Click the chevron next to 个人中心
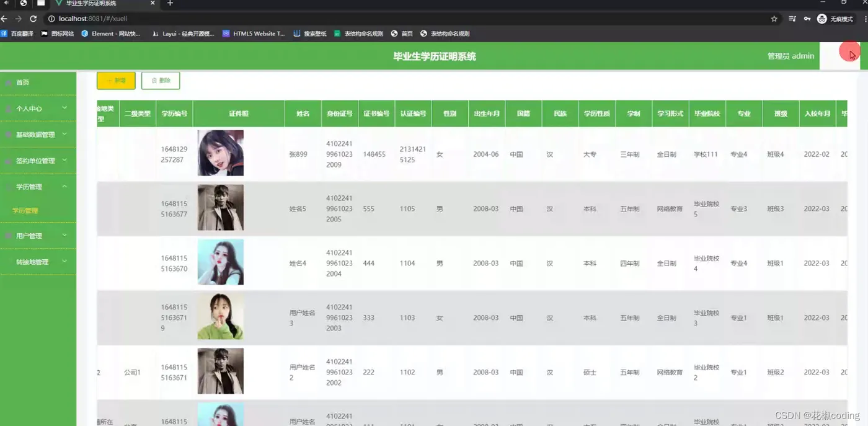The height and width of the screenshot is (426, 868). [x=64, y=108]
